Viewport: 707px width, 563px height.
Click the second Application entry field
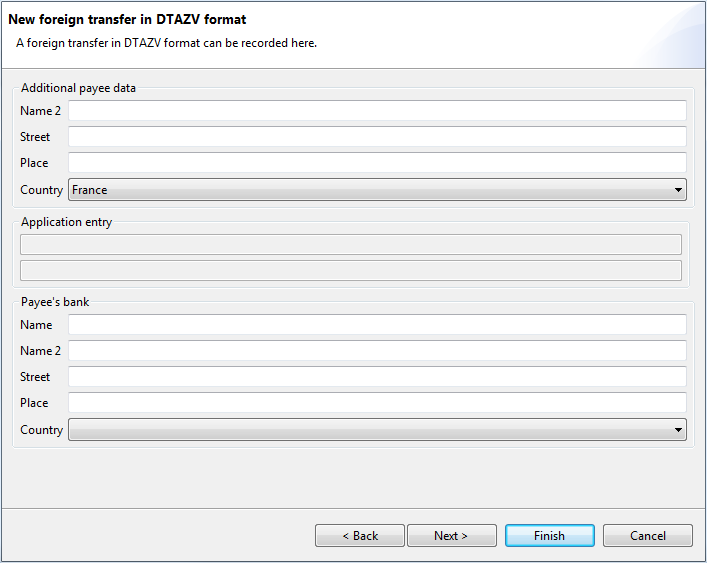(351, 270)
